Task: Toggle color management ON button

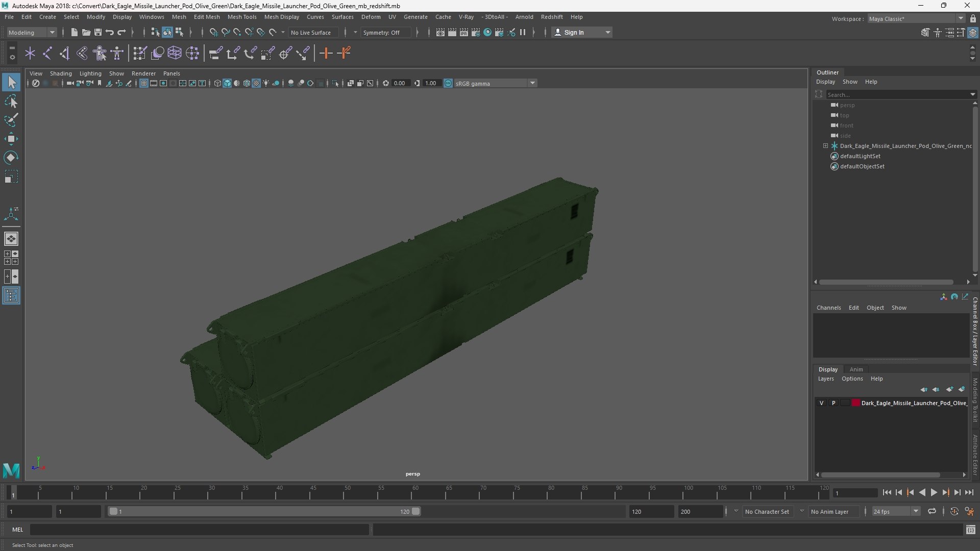Action: (448, 83)
